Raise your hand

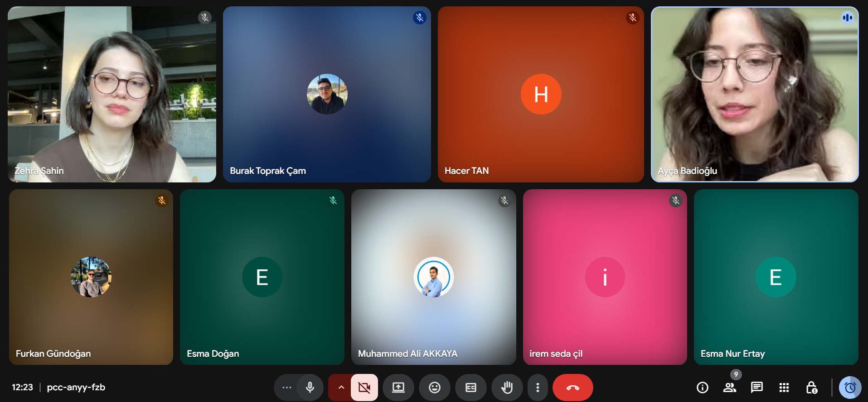click(x=507, y=388)
